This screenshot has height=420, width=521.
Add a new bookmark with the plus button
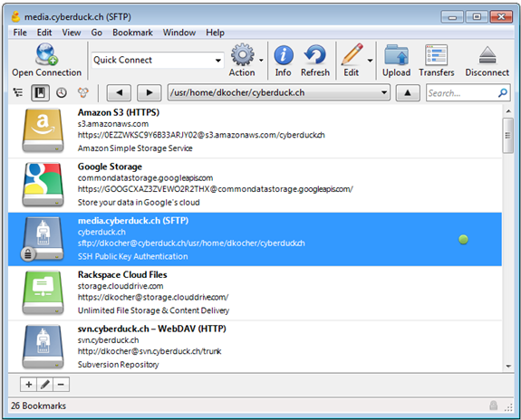29,385
